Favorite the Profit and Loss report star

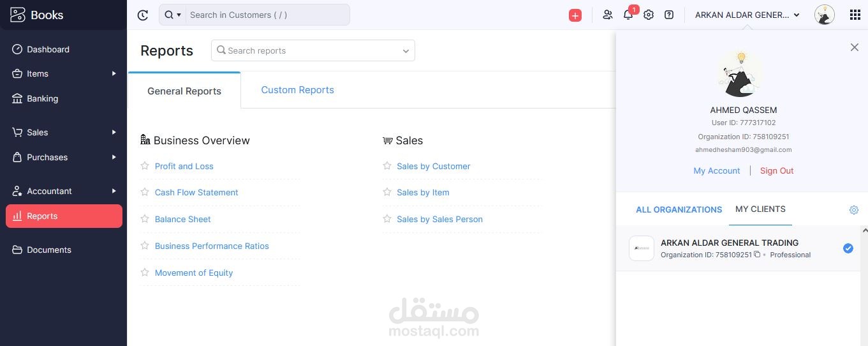pos(145,166)
